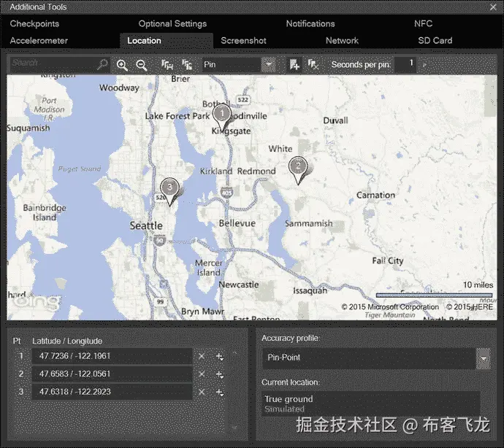Image resolution: width=504 pixels, height=448 pixels.
Task: Close the Additional Tools window
Action: 493,7
